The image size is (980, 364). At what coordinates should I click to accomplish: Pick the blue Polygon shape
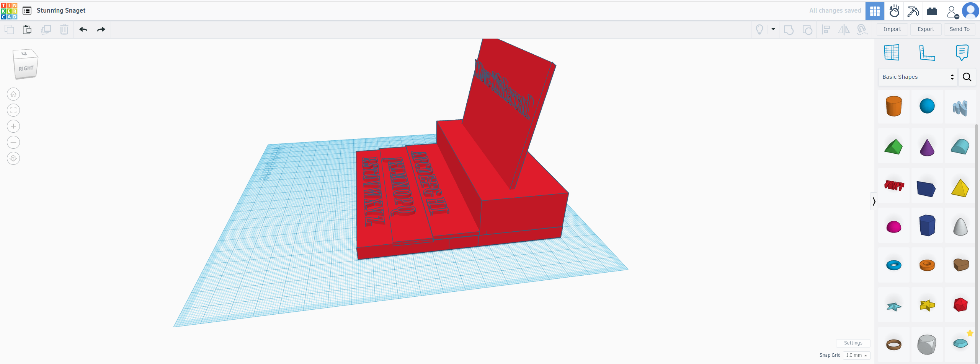[927, 226]
